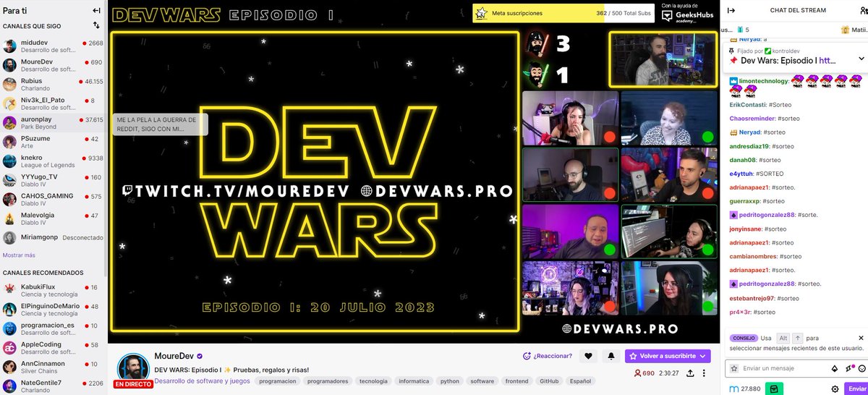Open Rubius channel in sidebar
This screenshot has width=868, height=395.
[x=53, y=85]
